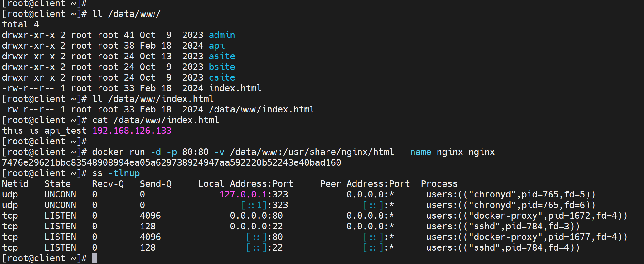Select the api directory entry
The image size is (644, 264).
216,46
